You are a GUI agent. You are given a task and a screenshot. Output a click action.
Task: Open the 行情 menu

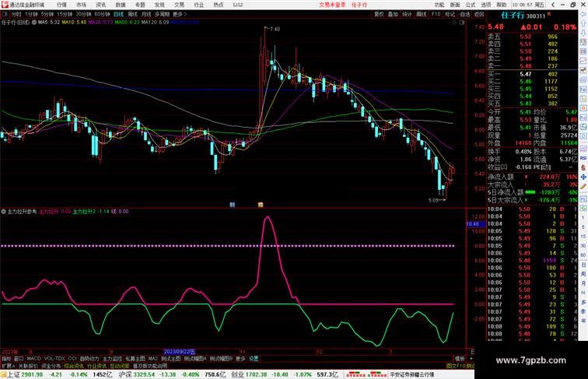click(61, 5)
